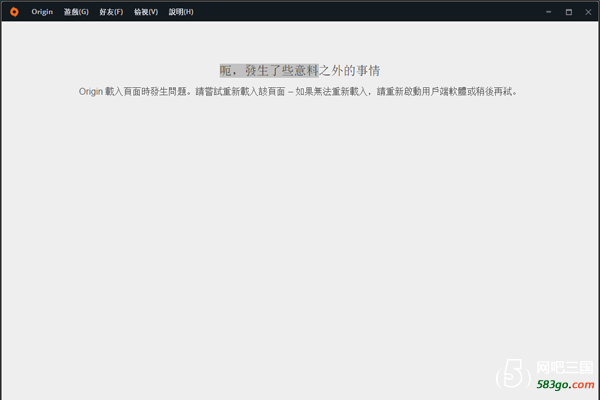The height and width of the screenshot is (400, 600).
Task: Open the Origin menu
Action: coord(42,12)
